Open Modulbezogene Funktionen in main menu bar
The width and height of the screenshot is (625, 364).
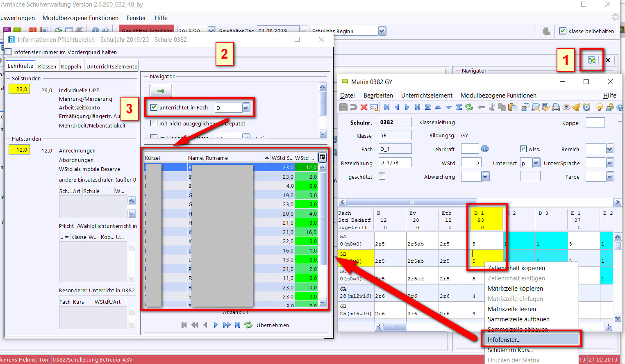pos(80,18)
